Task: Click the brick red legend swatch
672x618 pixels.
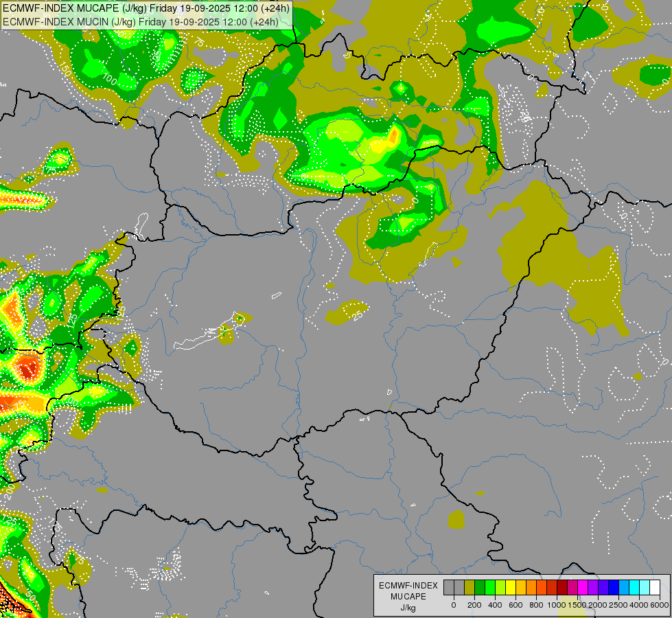Action: pos(552,587)
